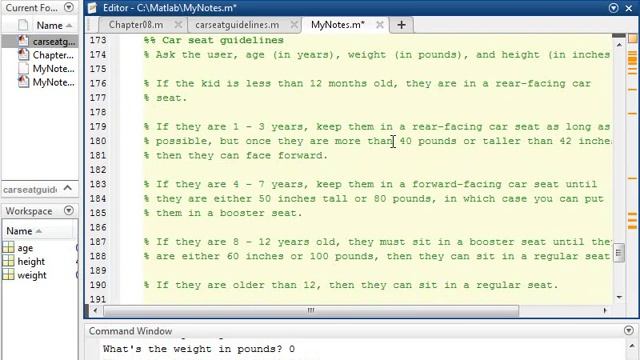This screenshot has width=640, height=360.
Task: Add a new editor tab with plus button
Action: pos(401,25)
